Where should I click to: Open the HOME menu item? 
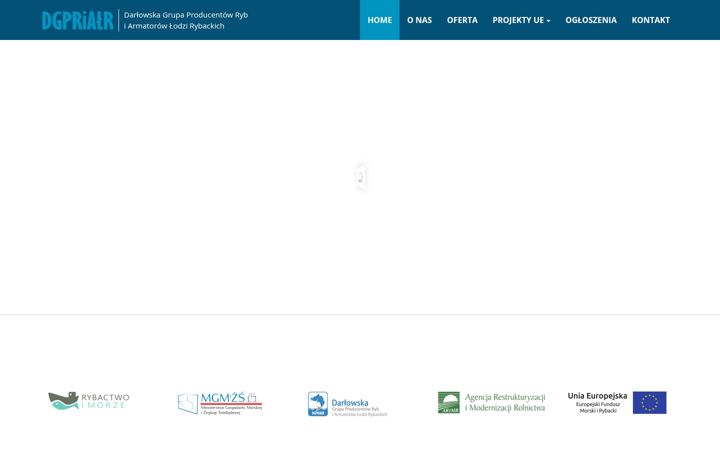(x=379, y=20)
